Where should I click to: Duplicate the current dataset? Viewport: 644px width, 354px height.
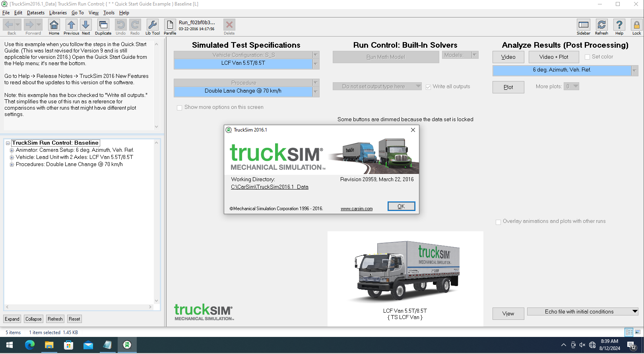[103, 25]
